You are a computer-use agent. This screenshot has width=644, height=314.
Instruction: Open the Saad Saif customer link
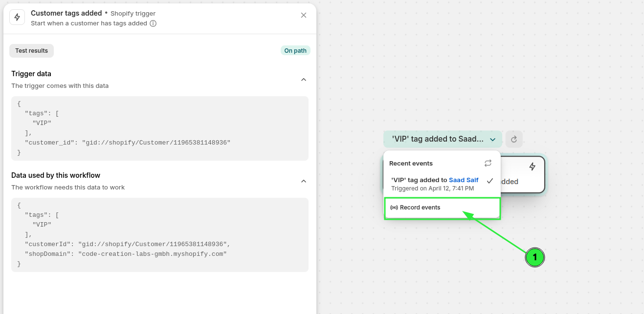click(464, 180)
